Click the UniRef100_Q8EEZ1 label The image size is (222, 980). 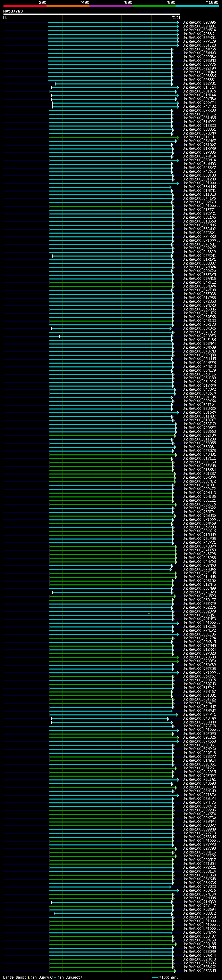pyautogui.click(x=199, y=500)
